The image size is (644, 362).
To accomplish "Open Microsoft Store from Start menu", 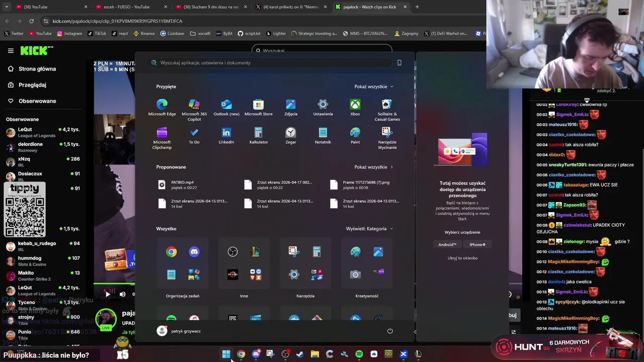I will pos(259,108).
